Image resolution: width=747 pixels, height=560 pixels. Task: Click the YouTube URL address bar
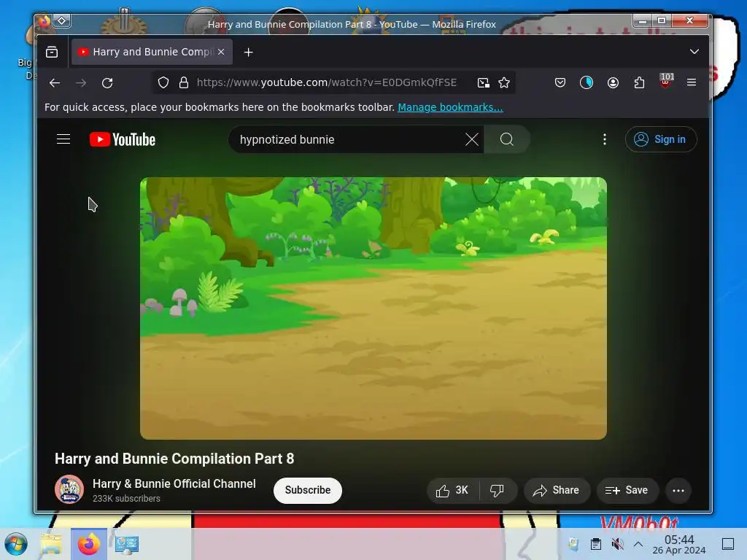327,83
